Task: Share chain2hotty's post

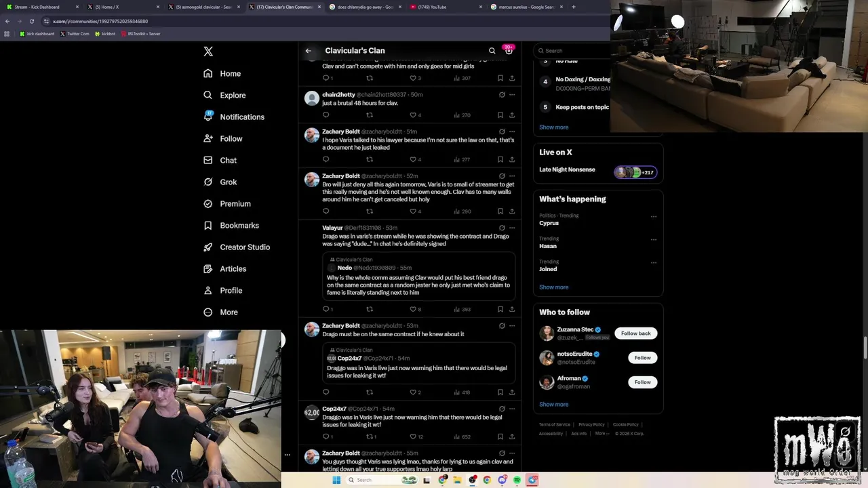Action: pyautogui.click(x=512, y=115)
